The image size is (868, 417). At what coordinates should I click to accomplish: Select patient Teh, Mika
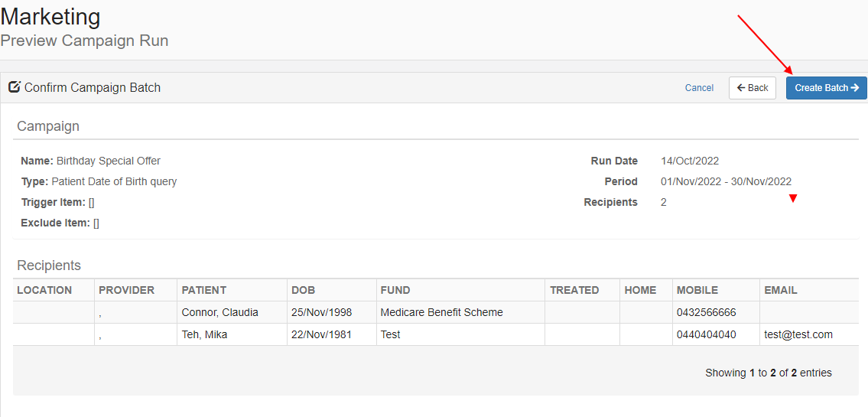(204, 334)
